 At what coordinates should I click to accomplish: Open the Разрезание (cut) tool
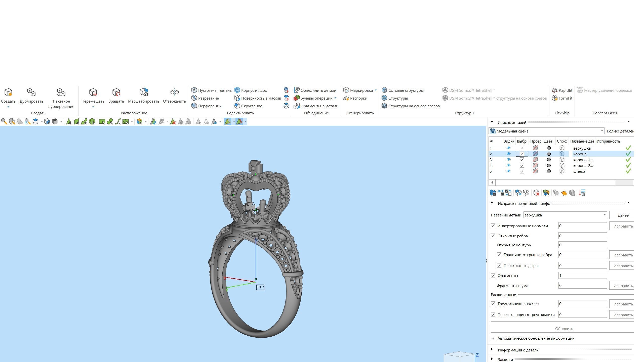coord(205,98)
